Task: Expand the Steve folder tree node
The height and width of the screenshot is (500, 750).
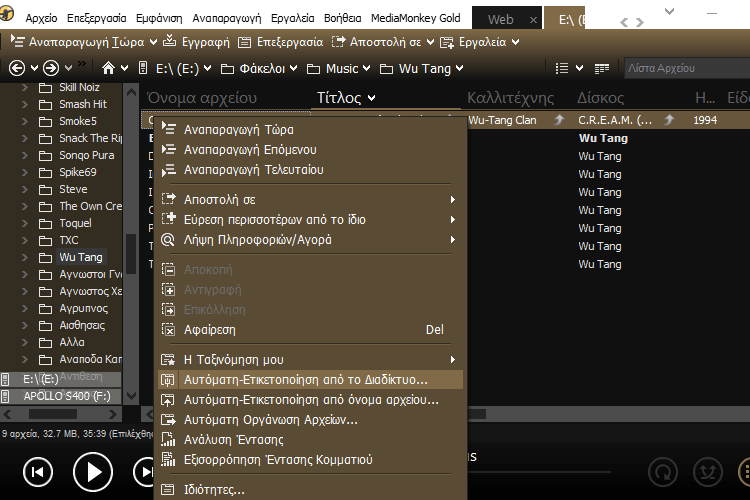Action: (25, 189)
